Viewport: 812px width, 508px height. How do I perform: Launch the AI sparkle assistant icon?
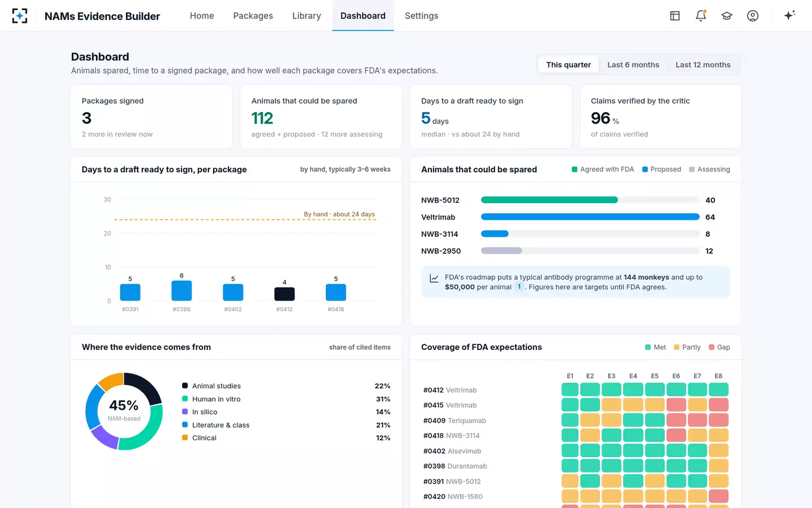pyautogui.click(x=789, y=15)
